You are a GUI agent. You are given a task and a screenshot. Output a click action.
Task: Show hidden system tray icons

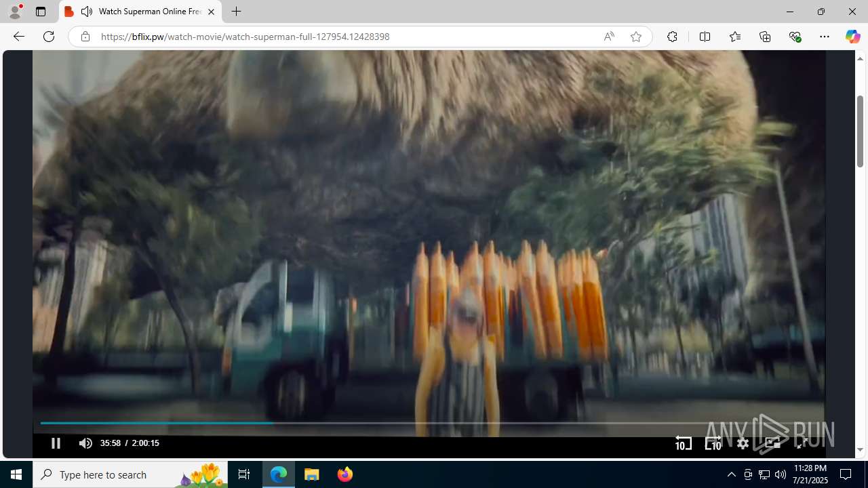(732, 474)
